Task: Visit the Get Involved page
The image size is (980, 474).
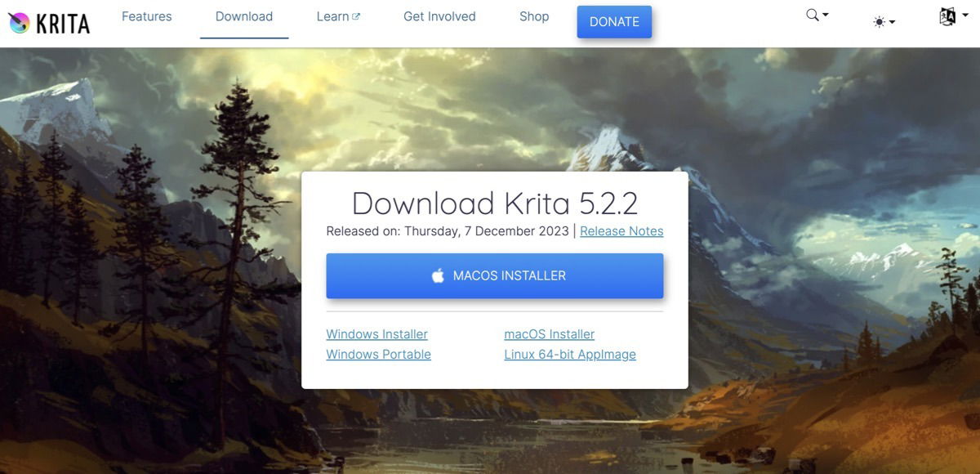Action: 439,16
